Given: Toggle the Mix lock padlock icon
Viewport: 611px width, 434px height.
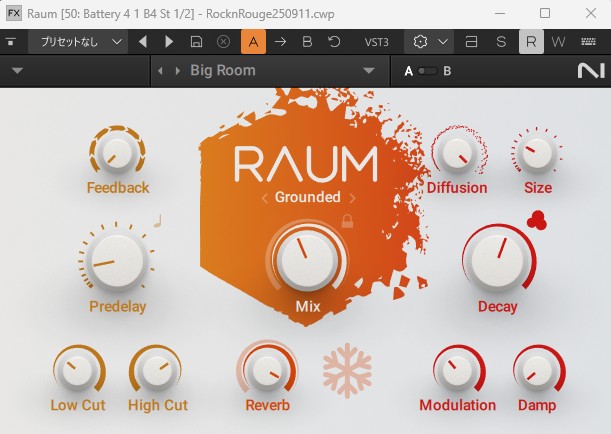Looking at the screenshot, I should click(347, 221).
